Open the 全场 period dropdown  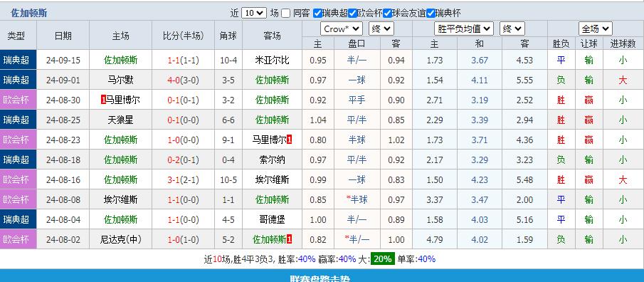[596, 28]
